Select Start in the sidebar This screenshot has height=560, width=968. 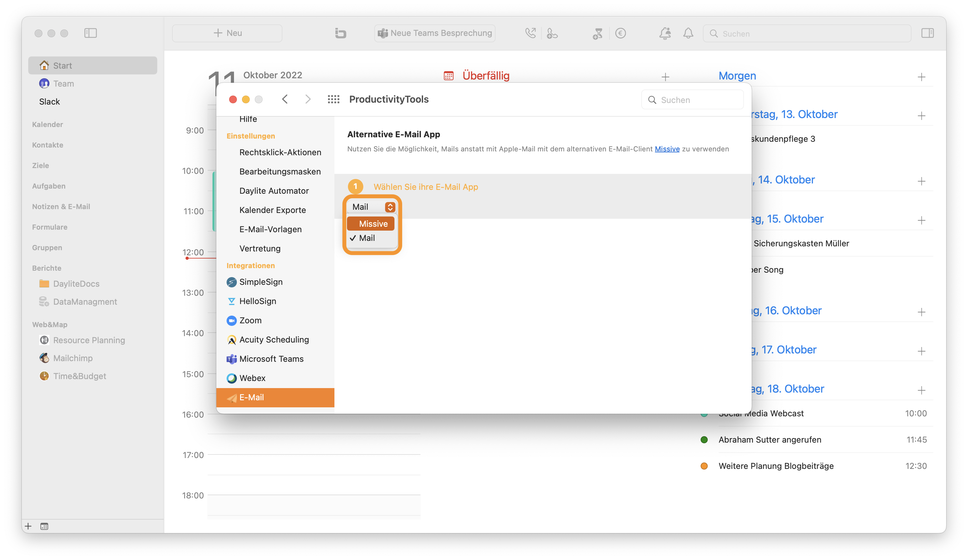tap(92, 66)
